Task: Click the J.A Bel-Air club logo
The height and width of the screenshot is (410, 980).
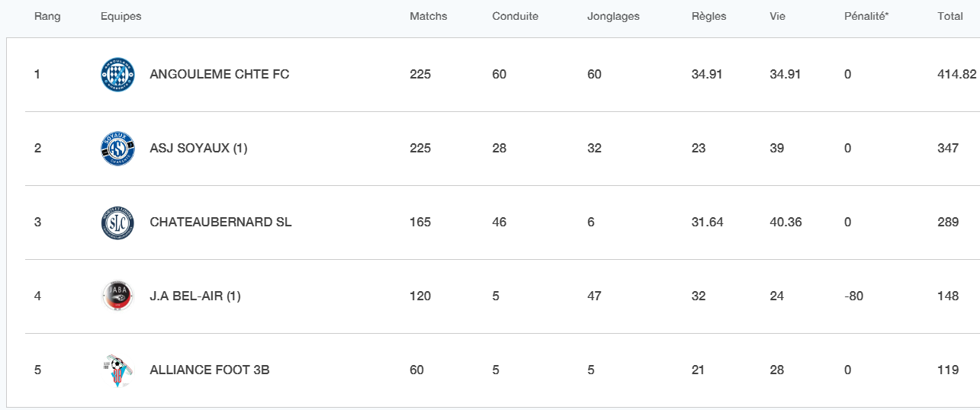Action: (117, 296)
